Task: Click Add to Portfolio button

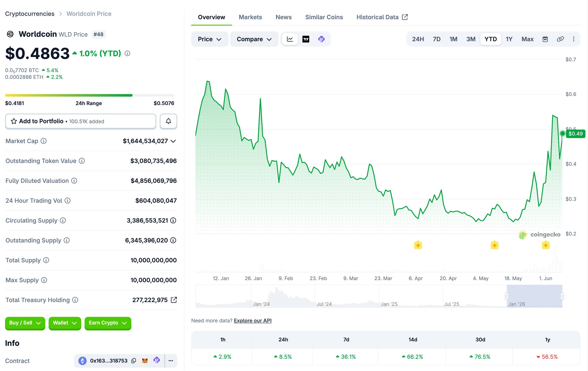Action: [81, 121]
